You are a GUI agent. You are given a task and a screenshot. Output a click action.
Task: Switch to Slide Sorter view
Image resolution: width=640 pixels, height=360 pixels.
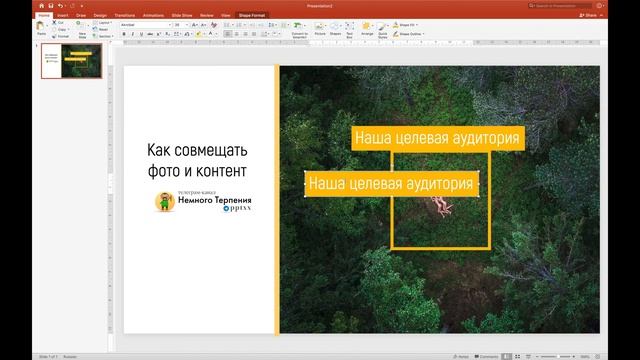(517, 357)
